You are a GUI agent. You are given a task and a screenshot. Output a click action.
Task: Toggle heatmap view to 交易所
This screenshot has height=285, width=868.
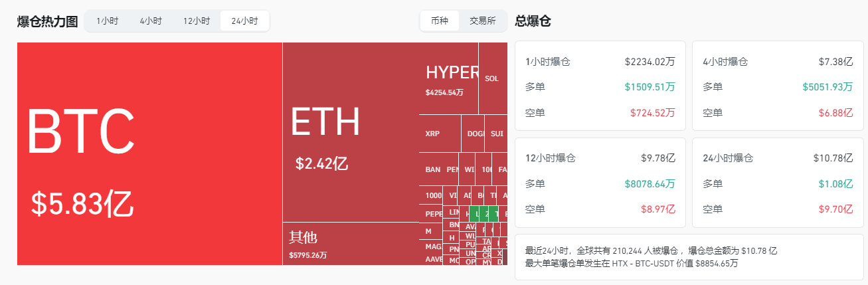(483, 21)
